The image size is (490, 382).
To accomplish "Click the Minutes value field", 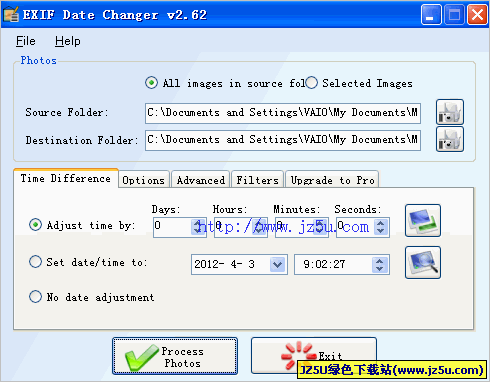I will click(294, 227).
